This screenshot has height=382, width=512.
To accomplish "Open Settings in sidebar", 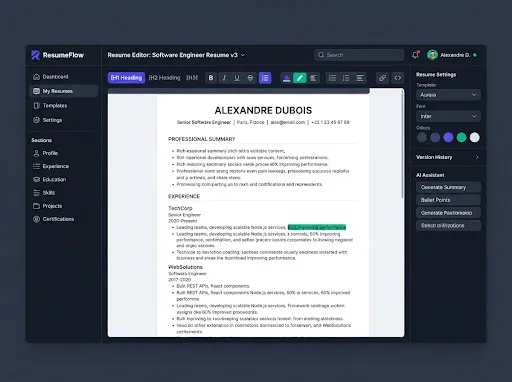I will (x=63, y=120).
